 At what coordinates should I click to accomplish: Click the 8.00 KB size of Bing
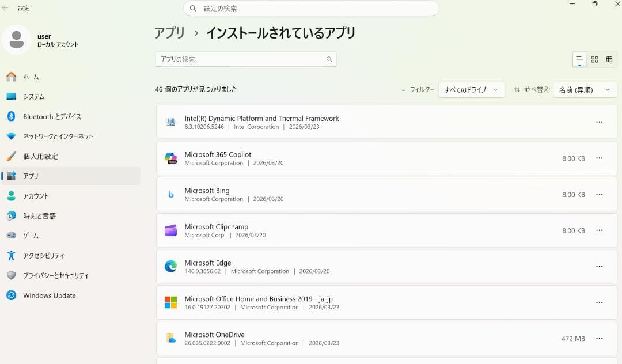click(573, 195)
